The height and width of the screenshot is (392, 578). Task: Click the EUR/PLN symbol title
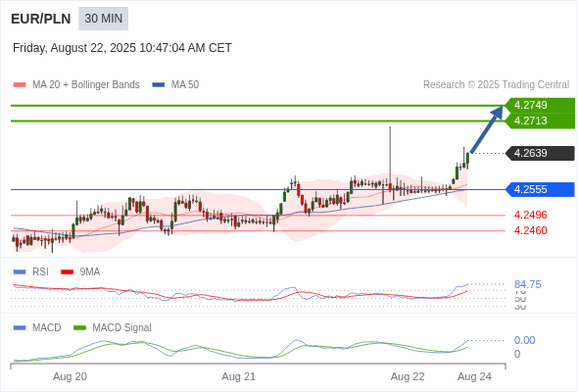[x=41, y=19]
